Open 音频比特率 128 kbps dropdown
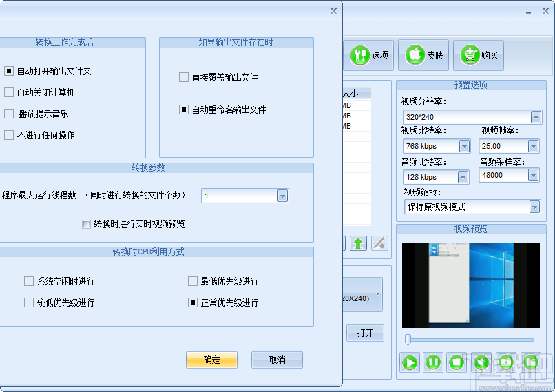This screenshot has width=555, height=392. tap(463, 177)
